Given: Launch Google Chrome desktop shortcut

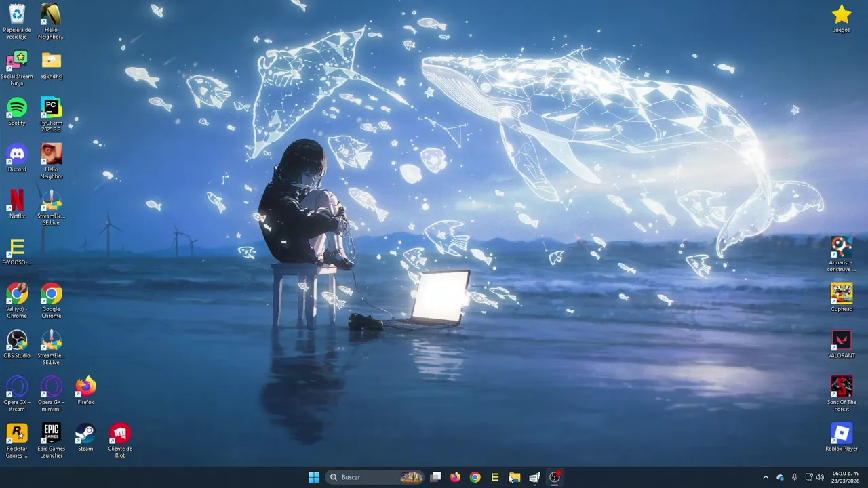Looking at the screenshot, I should tap(51, 300).
